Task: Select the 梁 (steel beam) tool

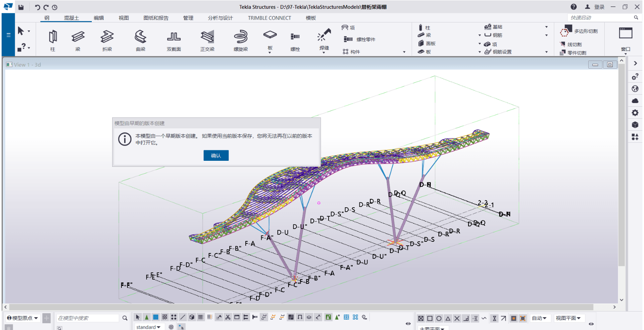Action: coord(78,40)
